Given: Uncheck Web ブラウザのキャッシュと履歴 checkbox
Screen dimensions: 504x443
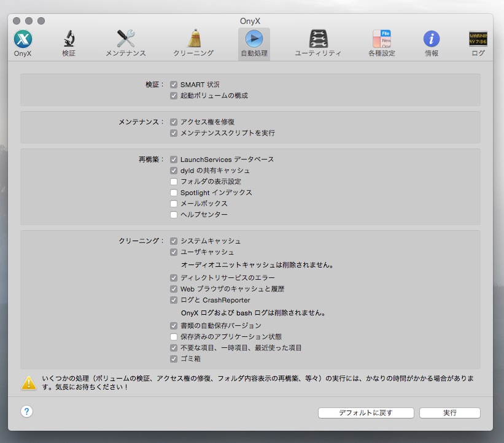Looking at the screenshot, I should click(174, 289).
